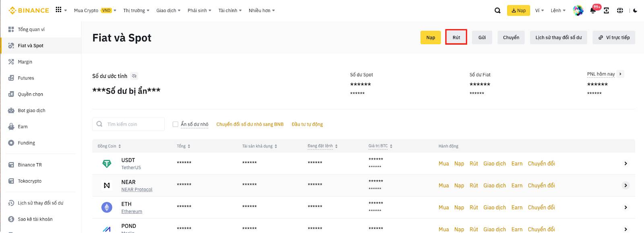Image resolution: width=644 pixels, height=233 pixels.
Task: Expand the 'Thị trường' menu
Action: 136,10
